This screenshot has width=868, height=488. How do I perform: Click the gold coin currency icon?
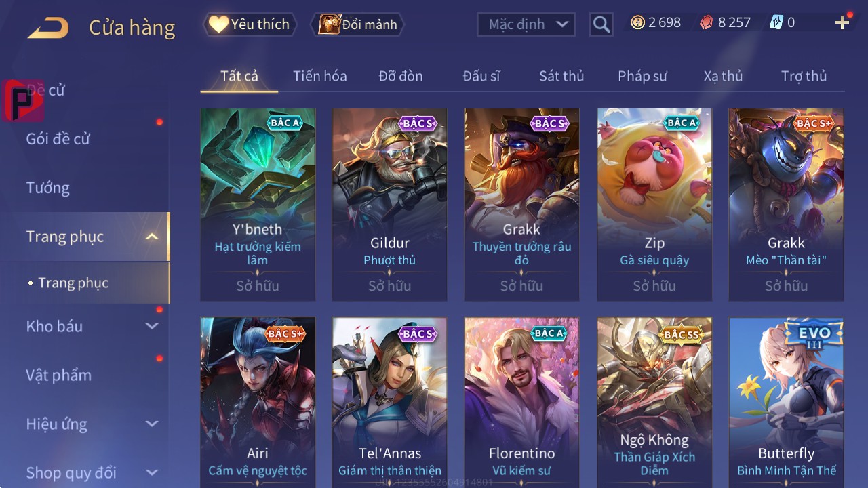click(x=637, y=22)
